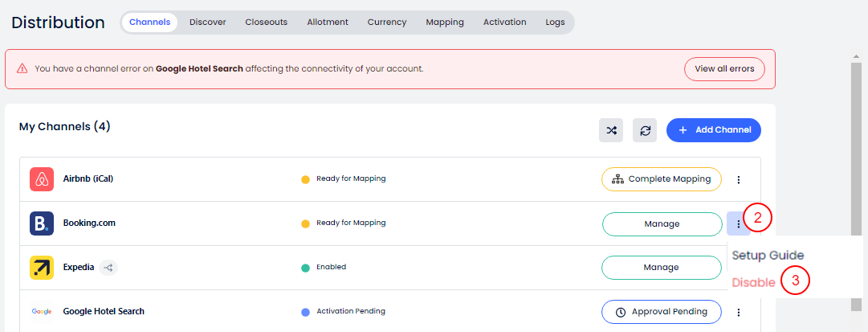Collapse the Booking.com three-dot menu
Image resolution: width=868 pixels, height=332 pixels.
tap(739, 223)
